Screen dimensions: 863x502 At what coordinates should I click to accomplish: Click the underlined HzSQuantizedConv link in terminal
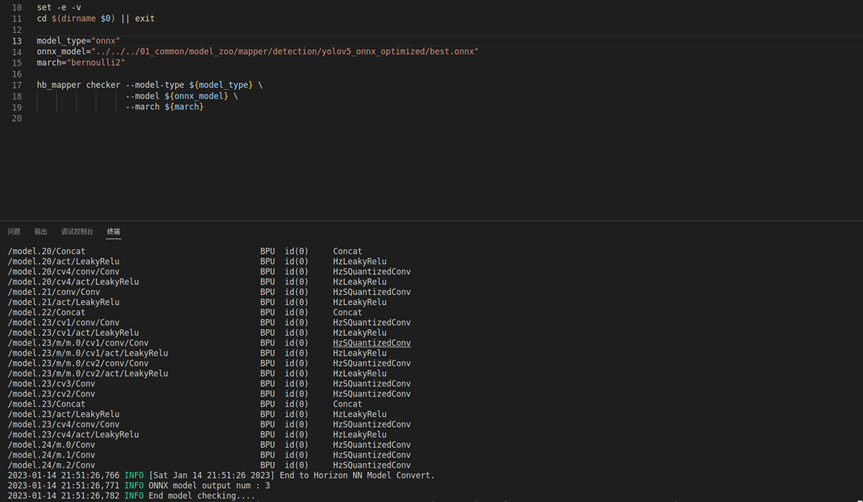click(371, 343)
